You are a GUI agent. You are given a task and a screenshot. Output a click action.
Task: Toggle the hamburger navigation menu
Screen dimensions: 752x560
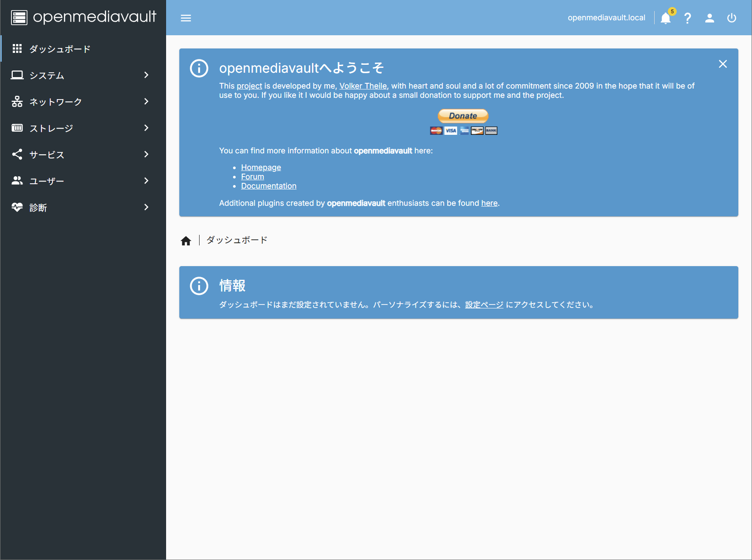click(186, 18)
